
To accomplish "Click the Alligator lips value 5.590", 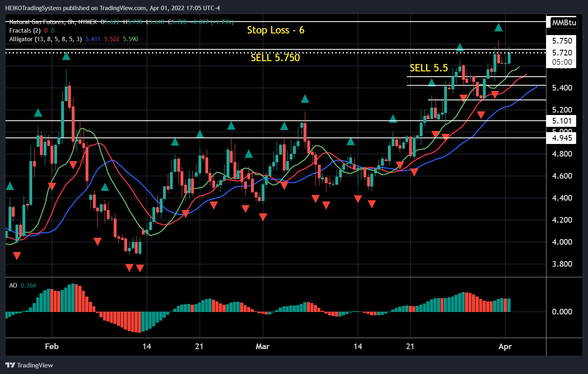I will click(130, 39).
